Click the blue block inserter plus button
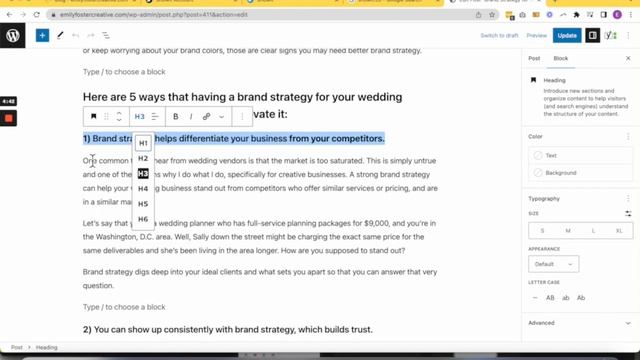Screen dimensions: 640x360 point(42,36)
